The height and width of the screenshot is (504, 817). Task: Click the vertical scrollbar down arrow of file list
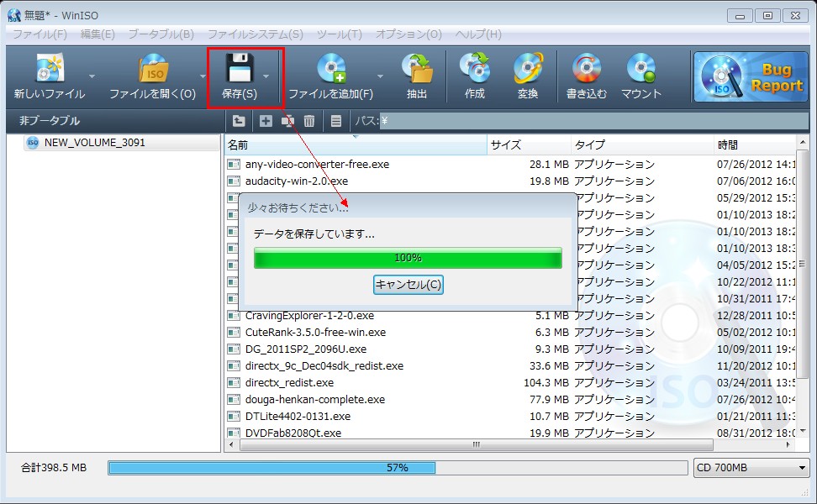[x=803, y=431]
